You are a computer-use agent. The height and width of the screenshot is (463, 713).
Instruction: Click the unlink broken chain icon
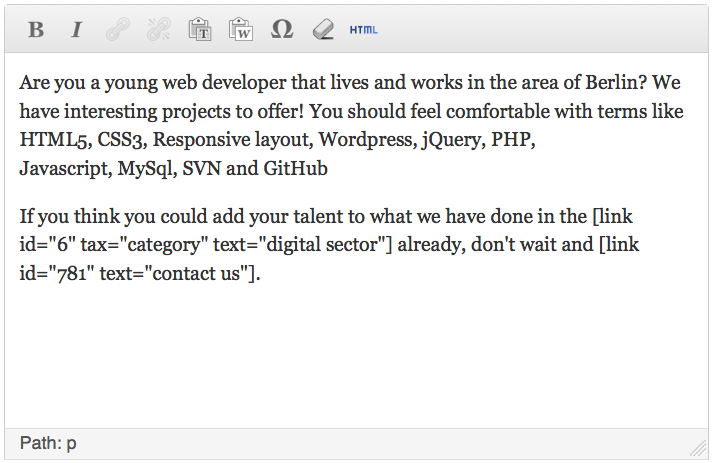[159, 30]
